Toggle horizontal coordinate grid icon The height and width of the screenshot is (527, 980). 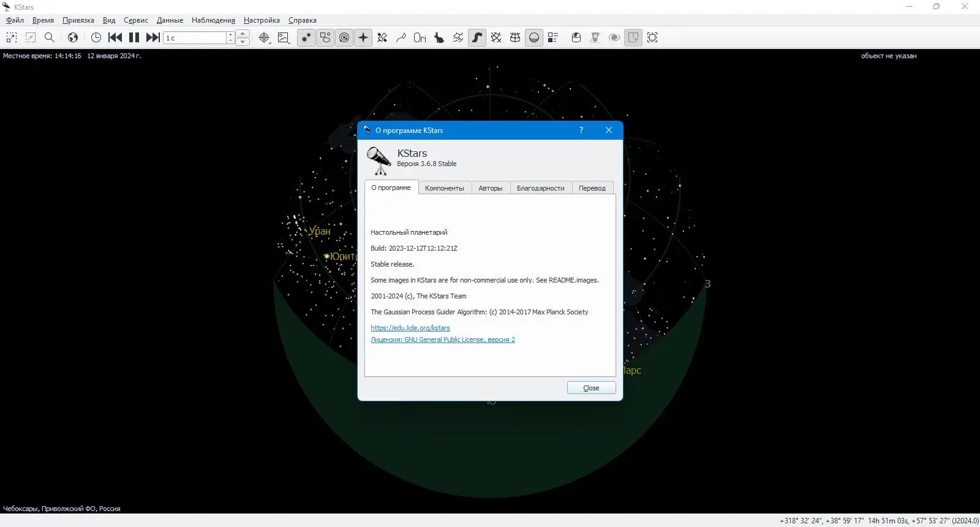515,37
